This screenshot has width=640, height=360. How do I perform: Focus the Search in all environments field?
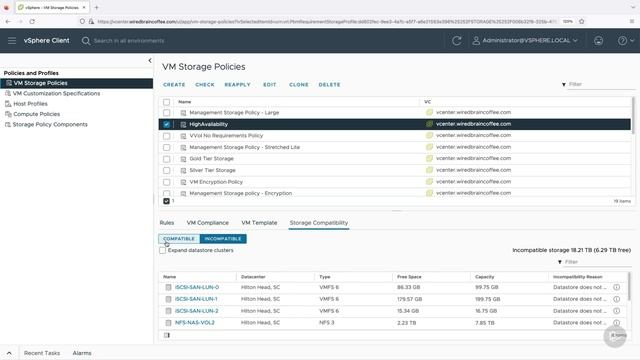click(x=129, y=41)
